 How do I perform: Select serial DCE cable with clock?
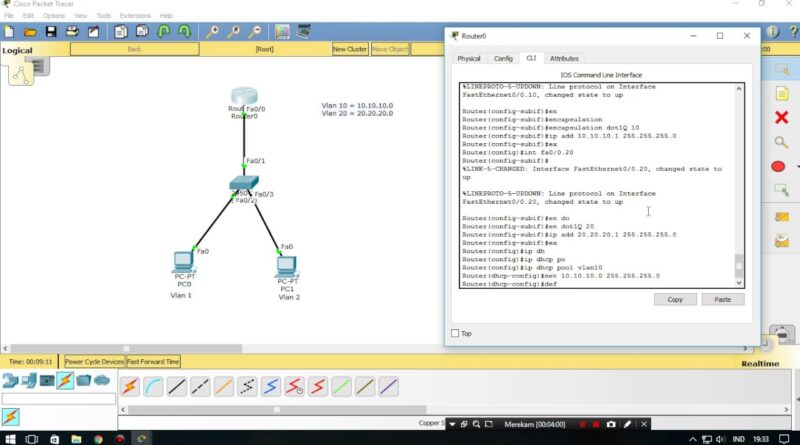[294, 387]
